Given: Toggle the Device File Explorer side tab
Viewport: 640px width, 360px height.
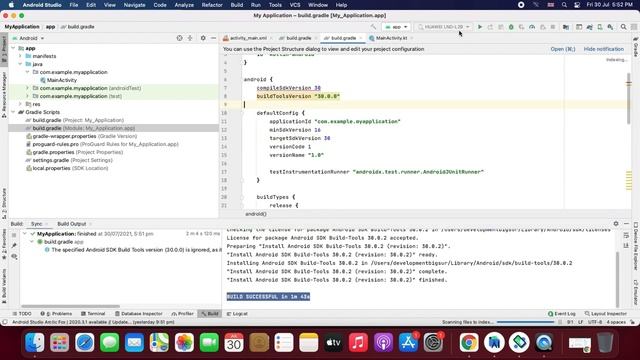Looking at the screenshot, I should pyautogui.click(x=636, y=246).
